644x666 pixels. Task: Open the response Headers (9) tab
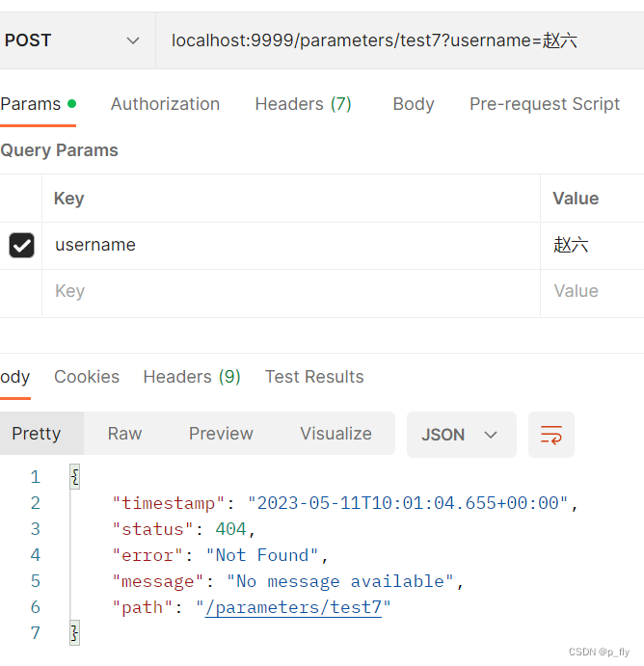(192, 377)
